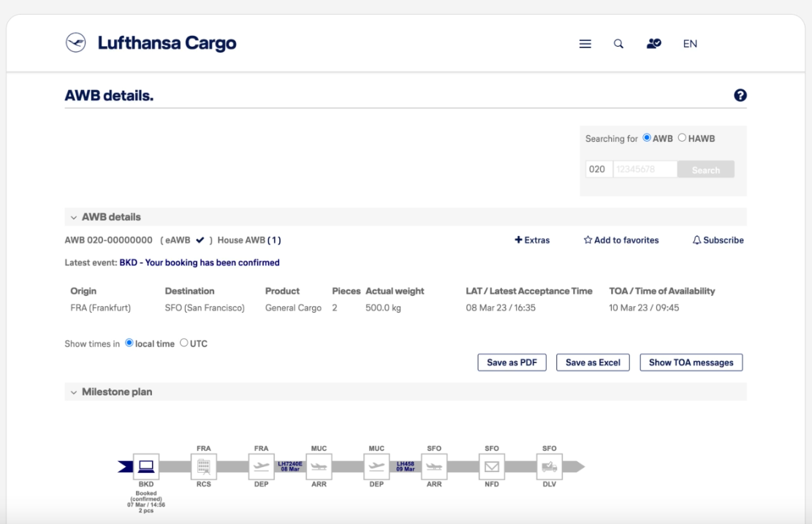The width and height of the screenshot is (812, 524).
Task: Click the FRA RCS milestone icon
Action: coord(203,466)
